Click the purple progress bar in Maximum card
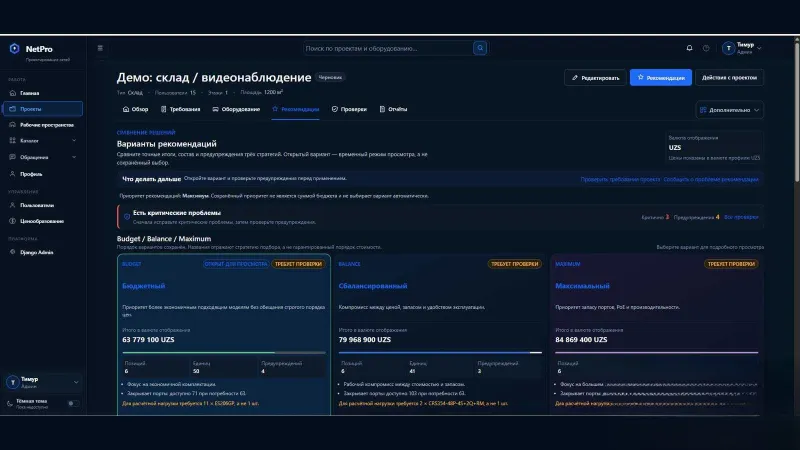The width and height of the screenshot is (800, 450). click(657, 352)
